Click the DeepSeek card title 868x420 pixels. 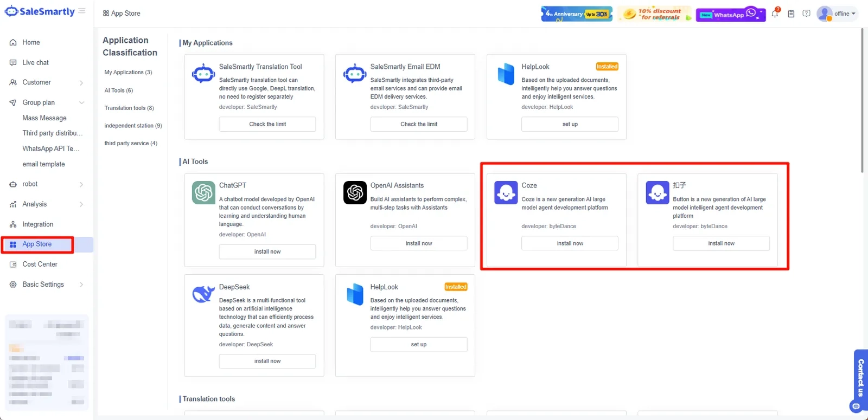[x=234, y=287]
